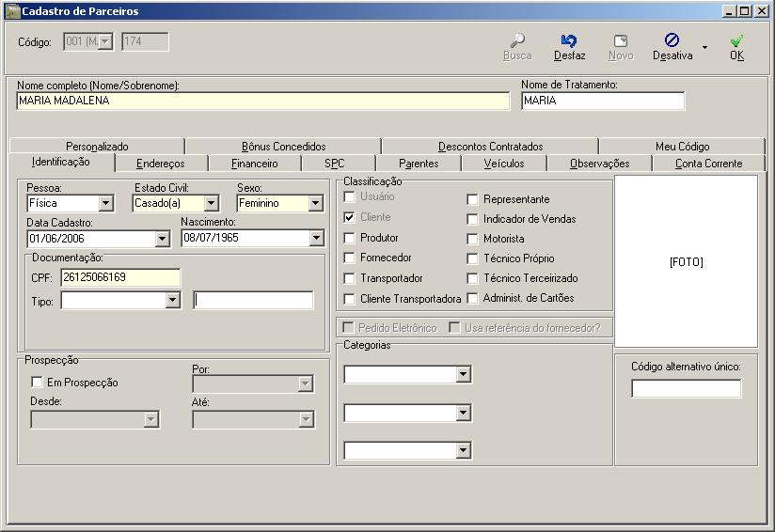Toggle Em Prospecção checkbox
This screenshot has width=775, height=532.
(x=37, y=383)
